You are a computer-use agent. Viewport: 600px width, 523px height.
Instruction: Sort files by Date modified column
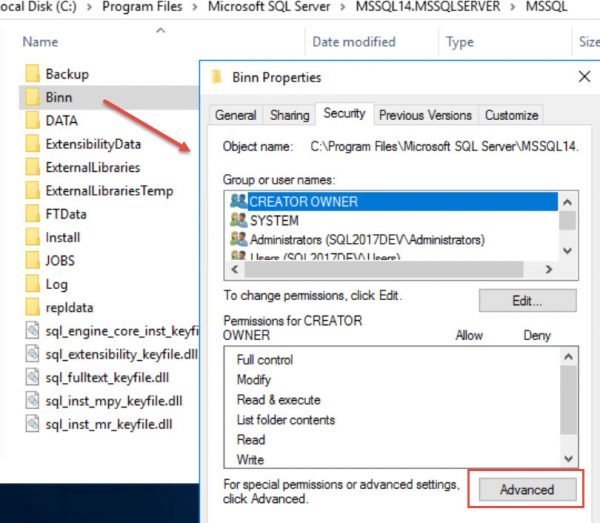pyautogui.click(x=353, y=42)
